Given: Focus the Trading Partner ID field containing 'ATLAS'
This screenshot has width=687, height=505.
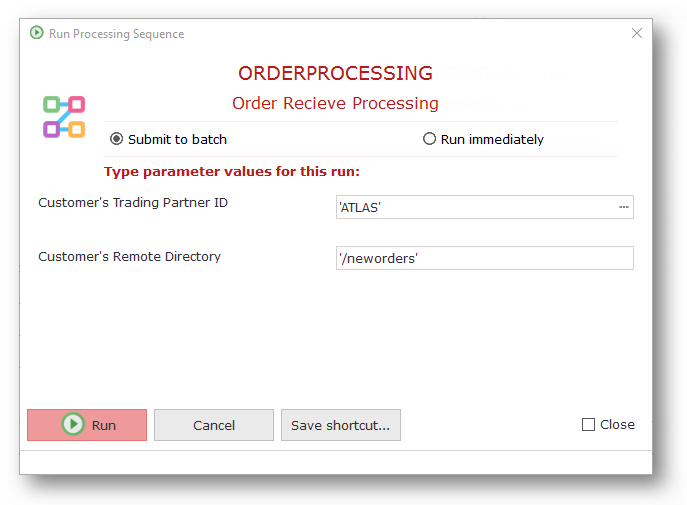Looking at the screenshot, I should 475,207.
